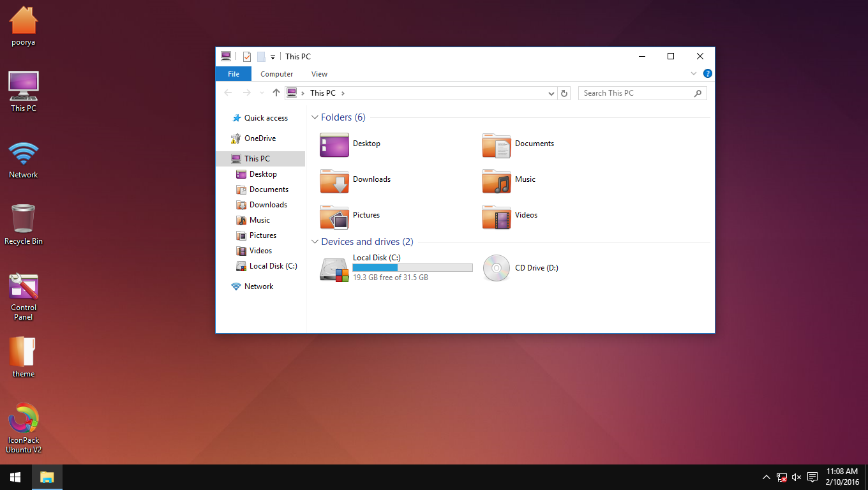Open the Action Center notifications icon
The height and width of the screenshot is (490, 868).
812,477
